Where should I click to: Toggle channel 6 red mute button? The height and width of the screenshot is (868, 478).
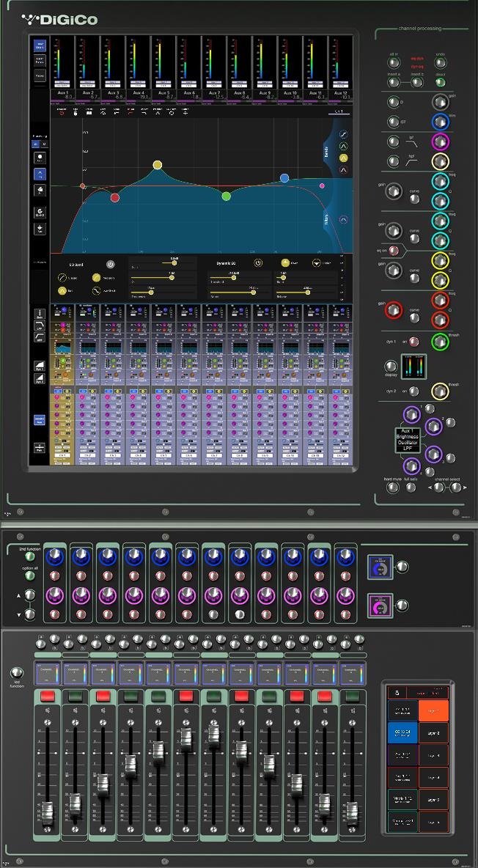186,696
